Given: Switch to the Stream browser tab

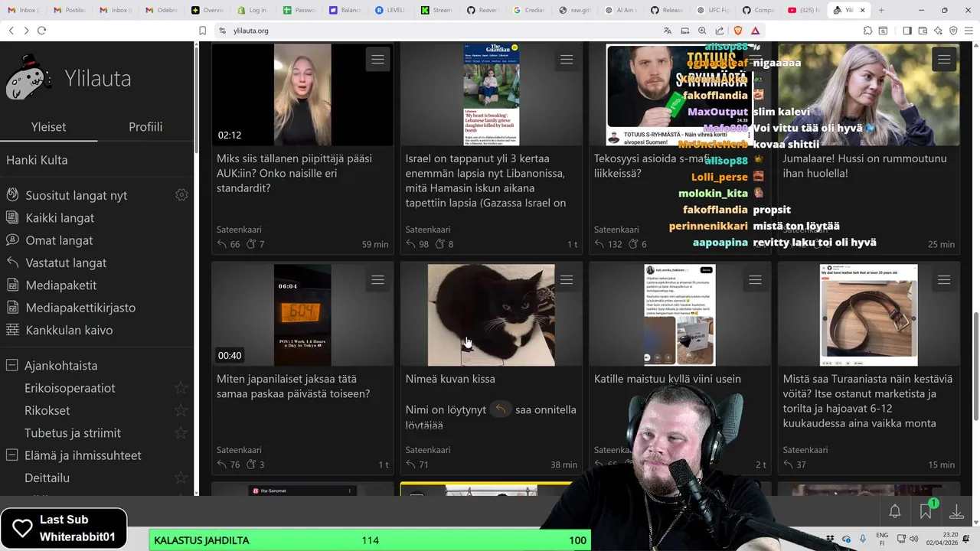Looking at the screenshot, I should (x=436, y=10).
